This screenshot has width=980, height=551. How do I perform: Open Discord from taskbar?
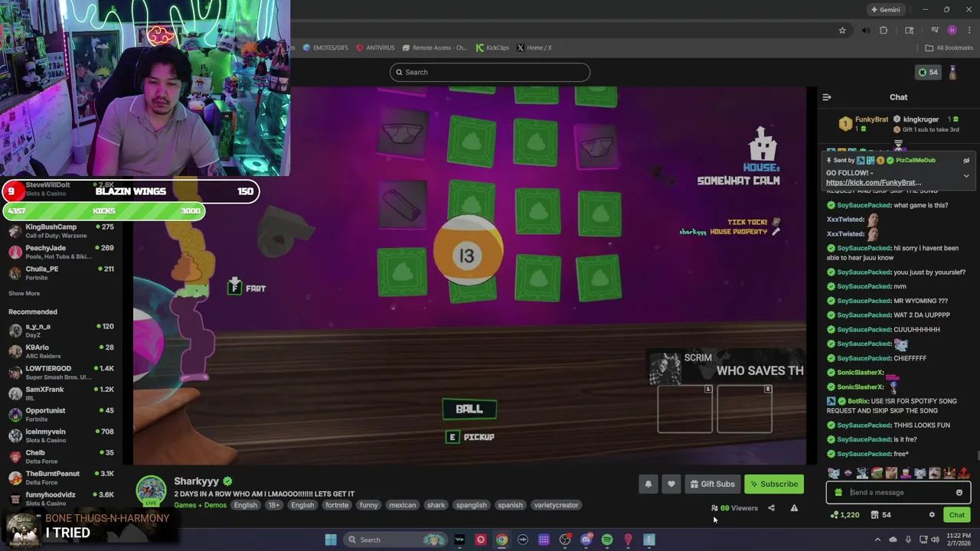[x=586, y=540]
